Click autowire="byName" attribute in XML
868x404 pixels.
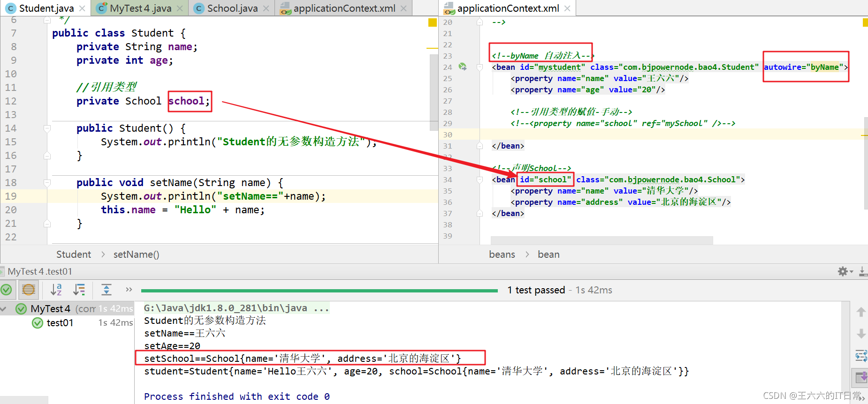804,67
